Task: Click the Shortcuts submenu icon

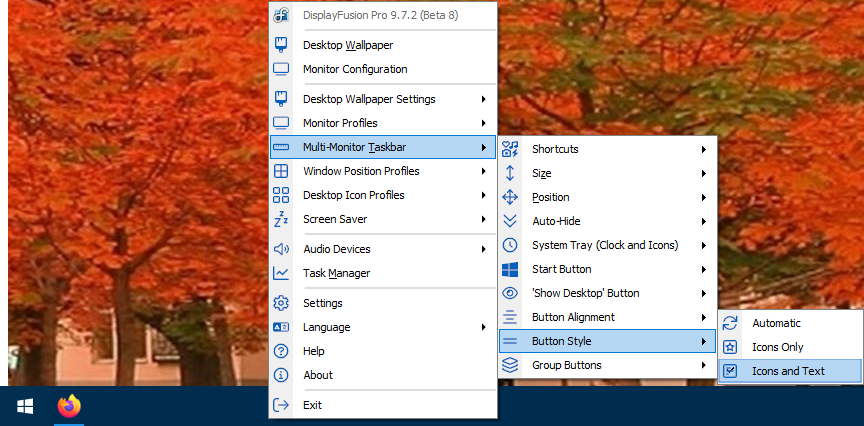Action: (x=510, y=149)
